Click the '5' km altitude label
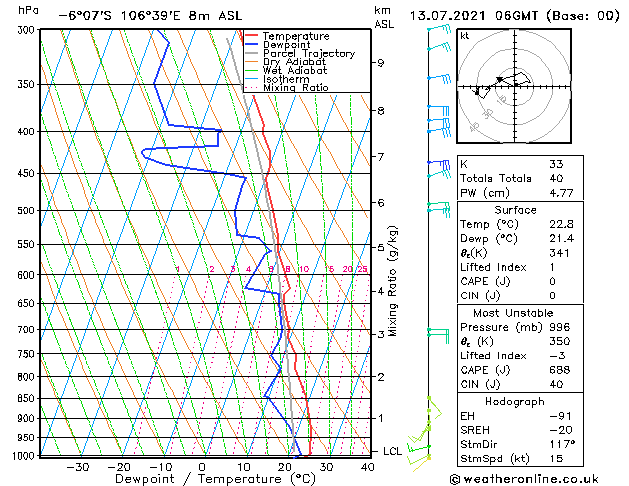The height and width of the screenshot is (486, 629). pyautogui.click(x=381, y=247)
